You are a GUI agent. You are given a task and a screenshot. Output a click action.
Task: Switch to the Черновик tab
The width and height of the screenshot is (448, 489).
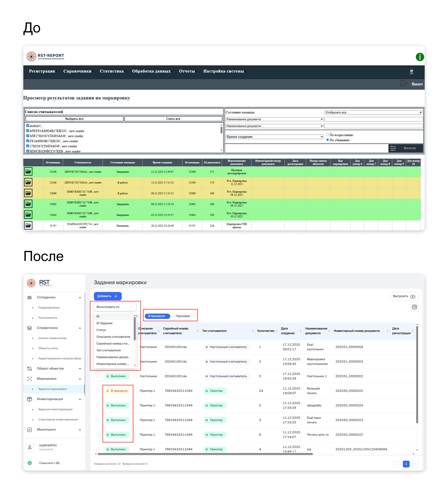tap(183, 316)
